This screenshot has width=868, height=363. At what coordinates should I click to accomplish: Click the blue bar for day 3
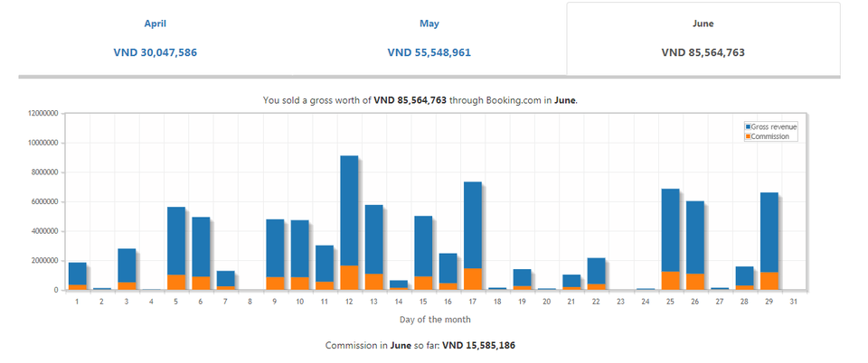(127, 265)
